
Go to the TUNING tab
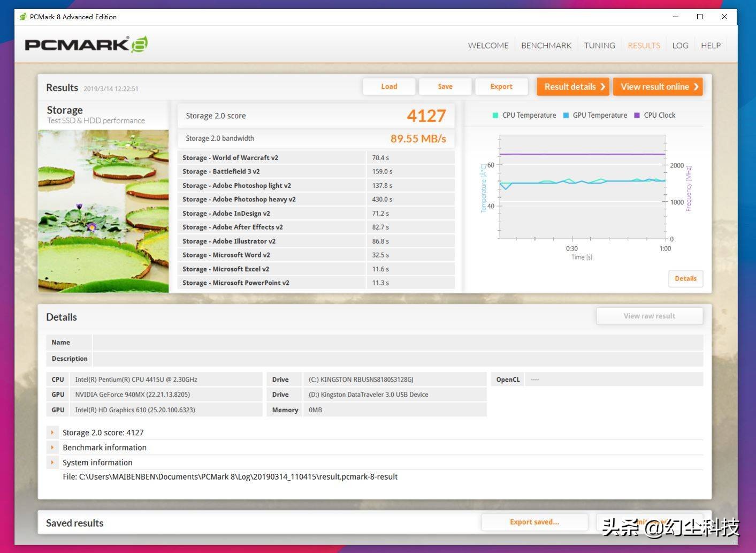pyautogui.click(x=599, y=46)
